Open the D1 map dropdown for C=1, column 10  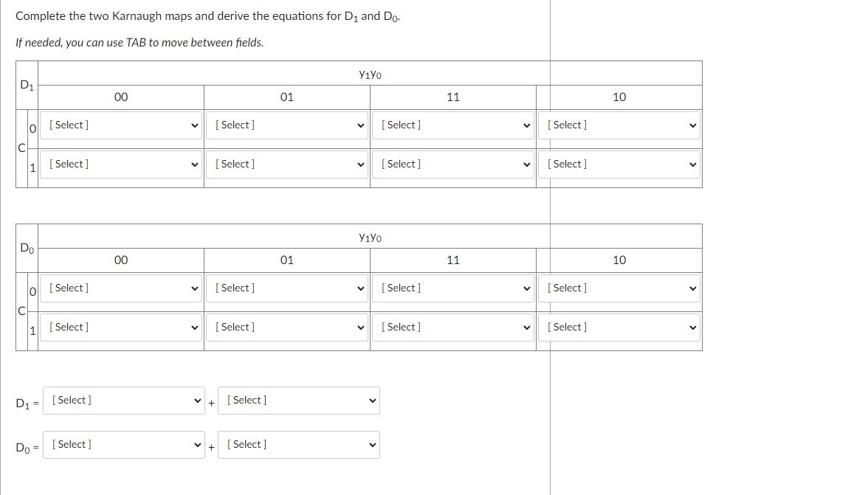click(x=619, y=164)
